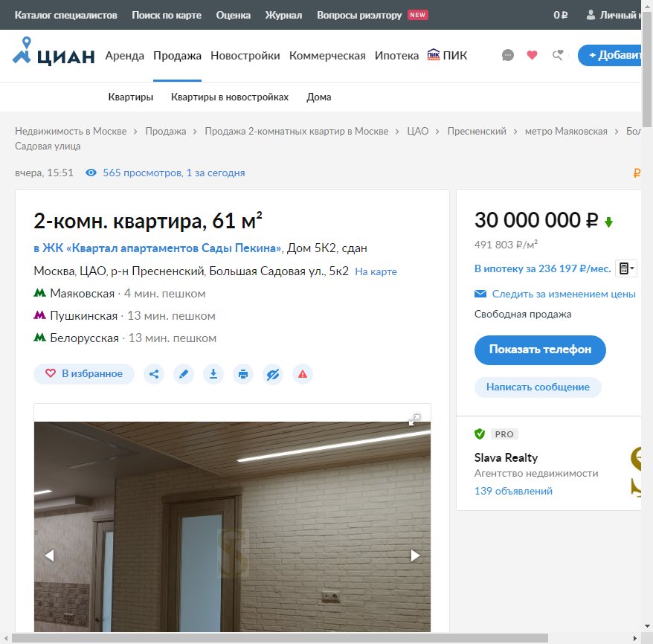Download the listing via download icon

point(213,374)
